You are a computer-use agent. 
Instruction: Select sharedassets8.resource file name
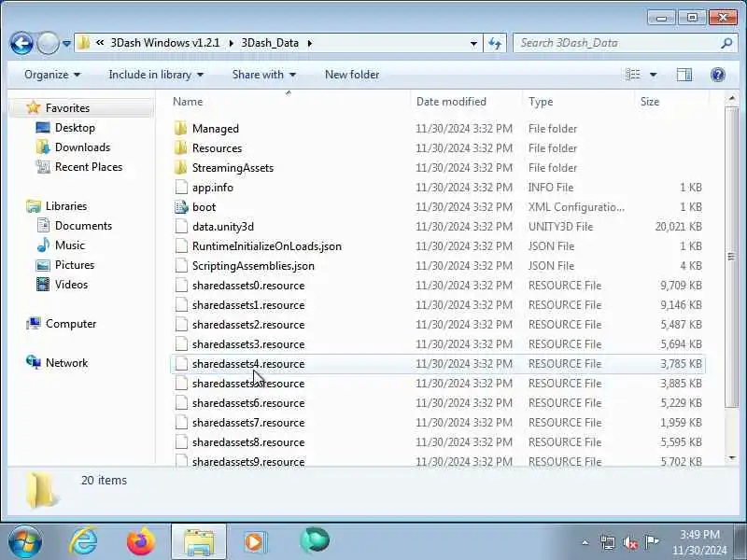(248, 441)
